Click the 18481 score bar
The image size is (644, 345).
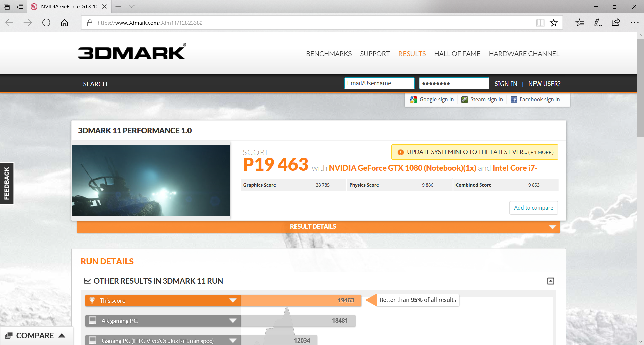(x=298, y=321)
